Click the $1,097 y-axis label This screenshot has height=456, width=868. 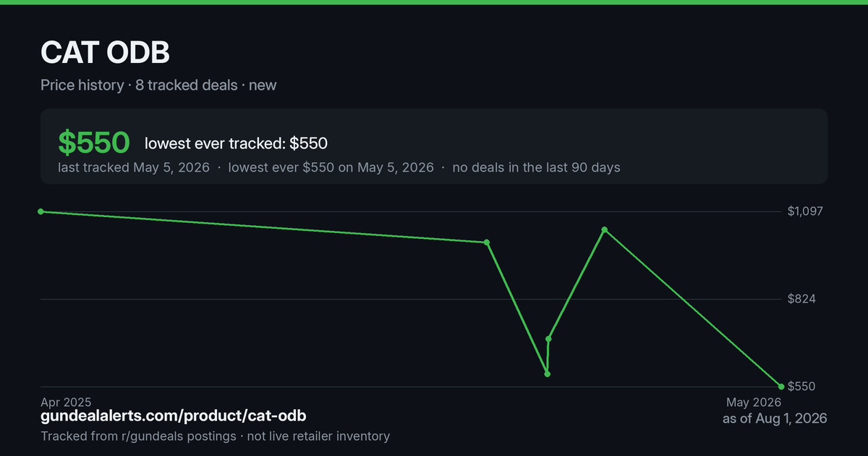pos(806,211)
